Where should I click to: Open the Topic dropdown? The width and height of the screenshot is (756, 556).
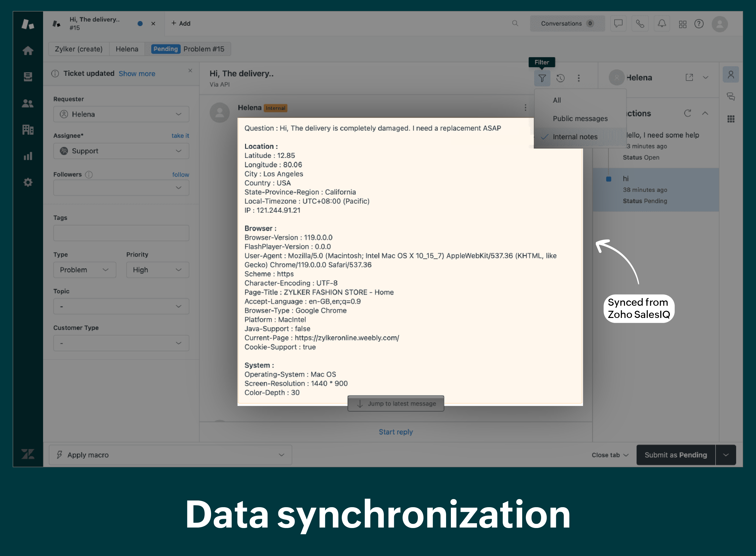pyautogui.click(x=121, y=306)
